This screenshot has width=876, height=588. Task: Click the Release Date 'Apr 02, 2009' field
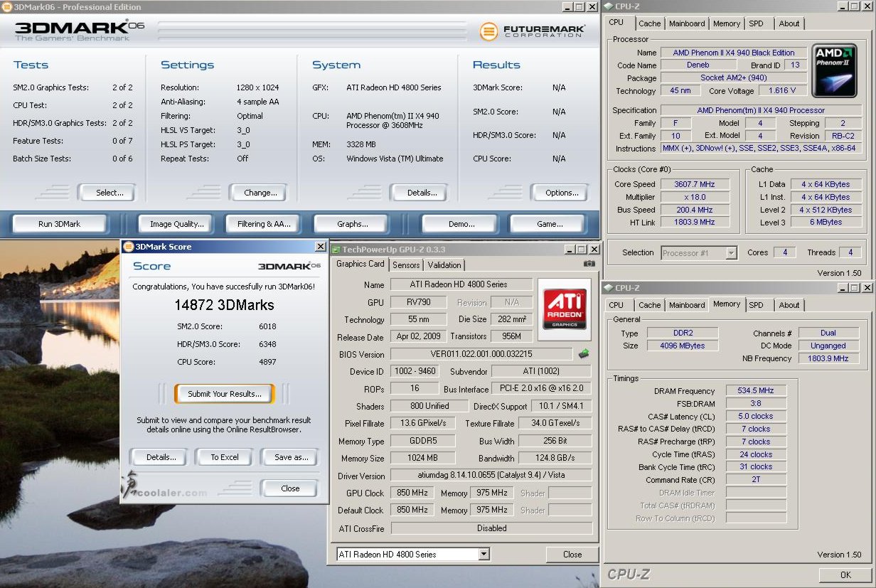coord(419,336)
